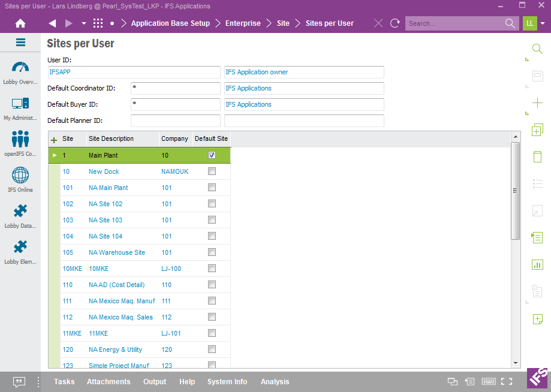This screenshot has width=551, height=392.
Task: Go back with the left arrow navigator
Action: (52, 23)
